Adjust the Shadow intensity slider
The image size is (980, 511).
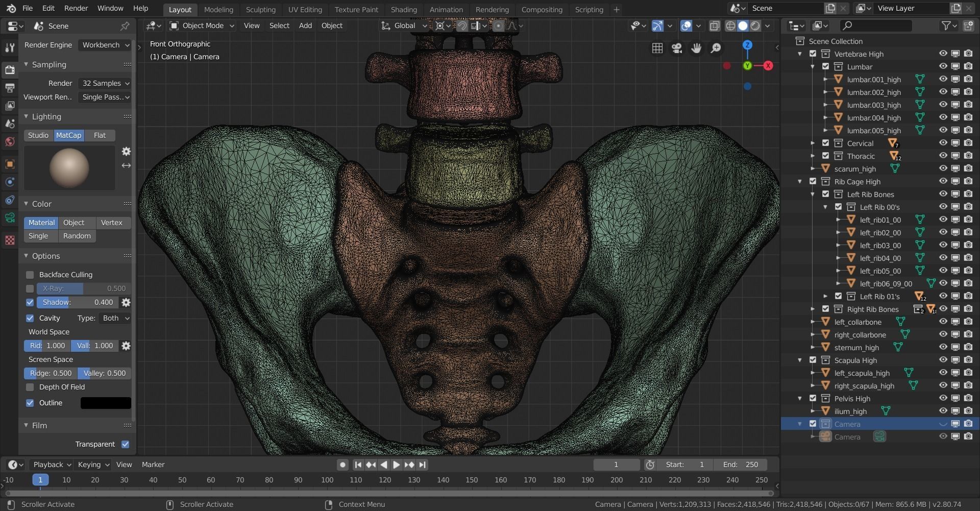coord(78,302)
